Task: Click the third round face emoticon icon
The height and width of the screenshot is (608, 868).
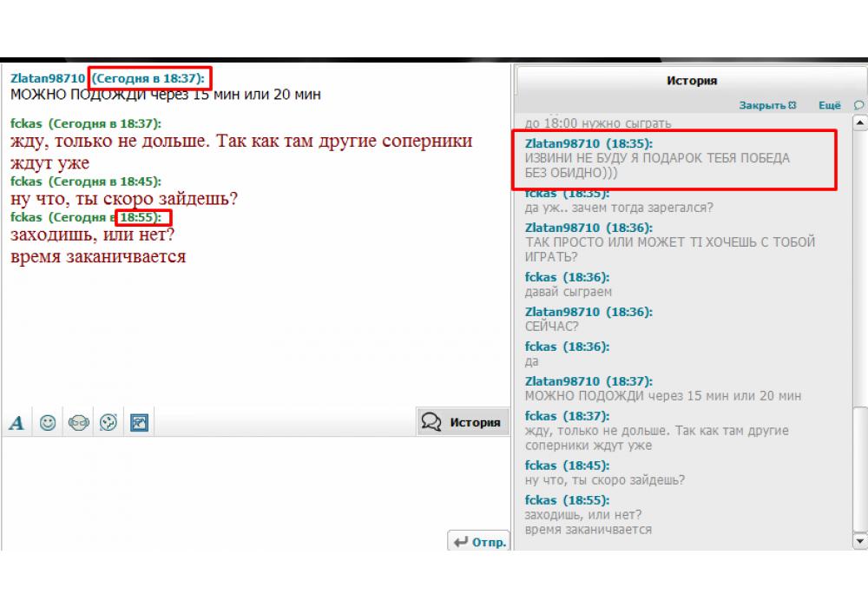Action: [x=108, y=422]
